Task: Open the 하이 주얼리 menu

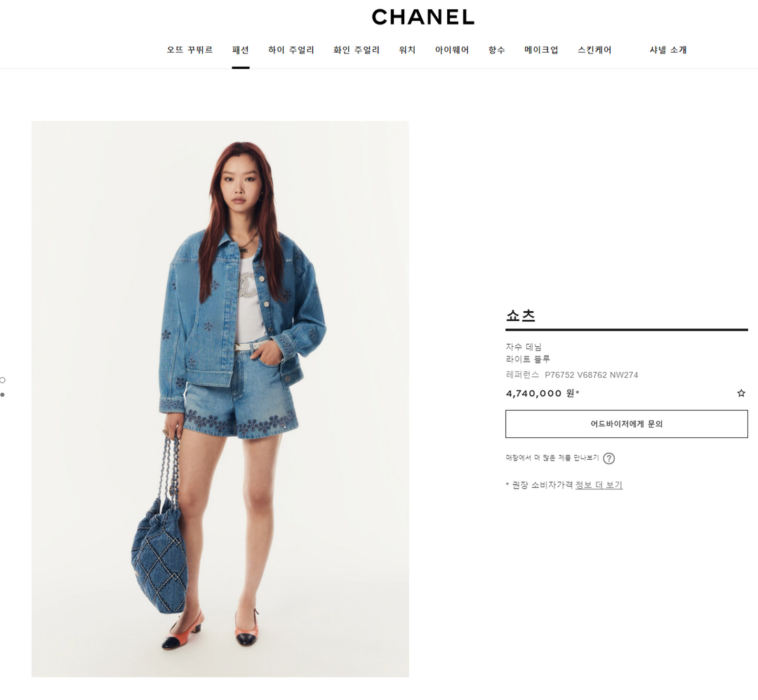Action: pos(291,50)
